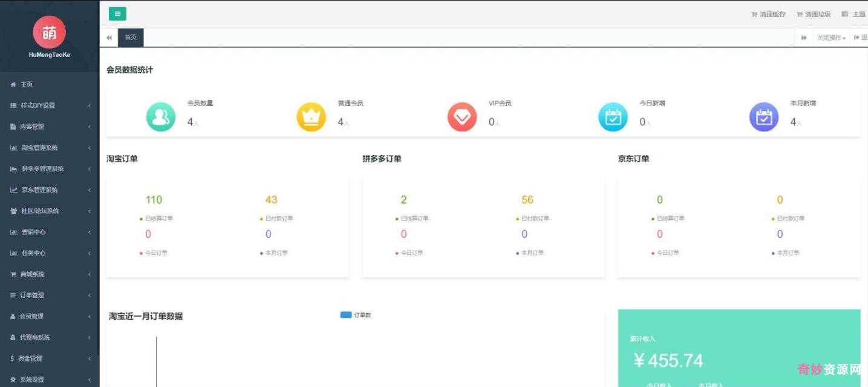Click the shopping cart icon beside 商城系统

(13, 274)
